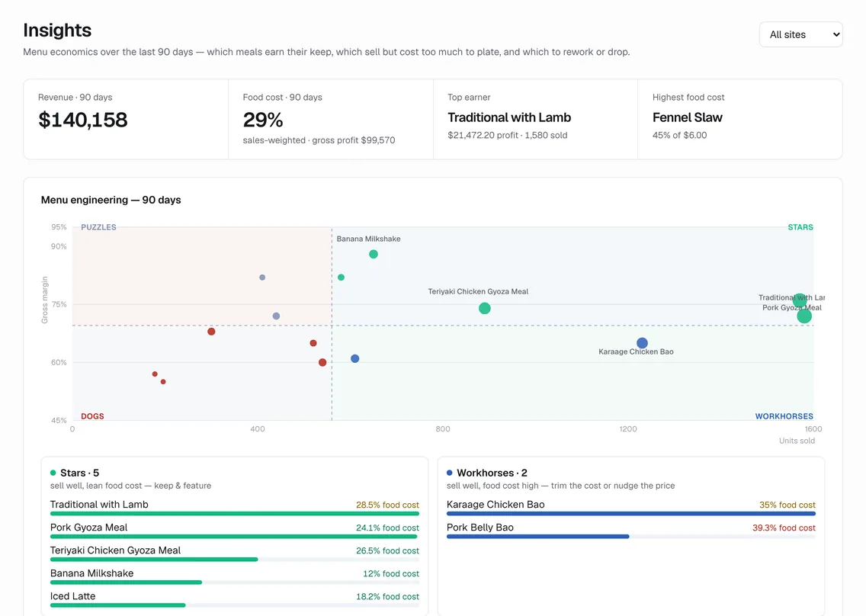Screen dimensions: 866x616
Task: Click the '28.5% food cost' value
Action: pyautogui.click(x=387, y=505)
